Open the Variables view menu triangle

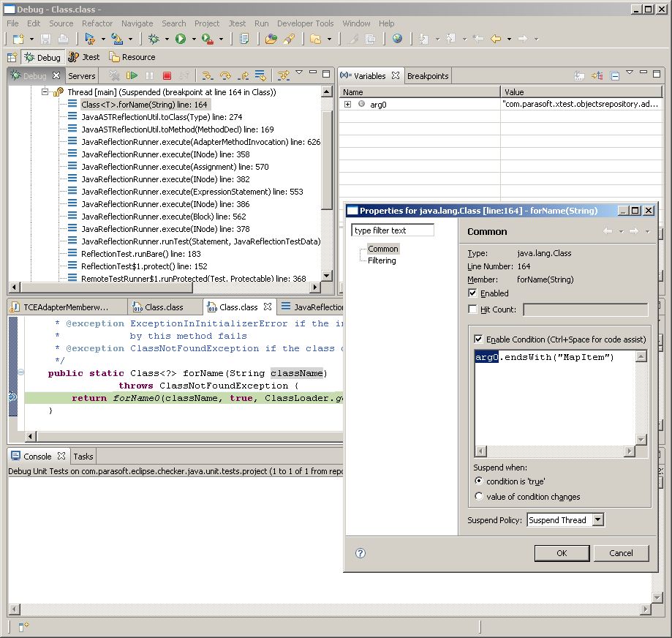click(x=630, y=72)
